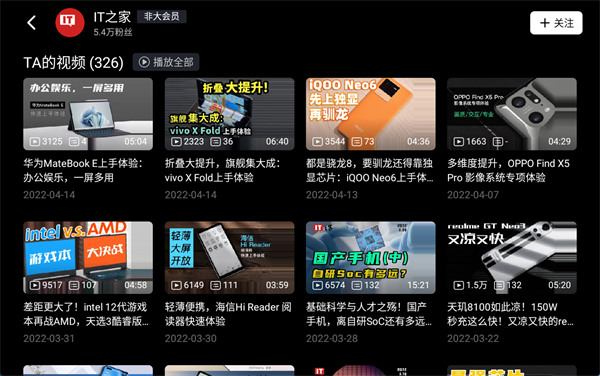Click the date 2022-04-13
The width and height of the screenshot is (600, 376).
click(332, 195)
